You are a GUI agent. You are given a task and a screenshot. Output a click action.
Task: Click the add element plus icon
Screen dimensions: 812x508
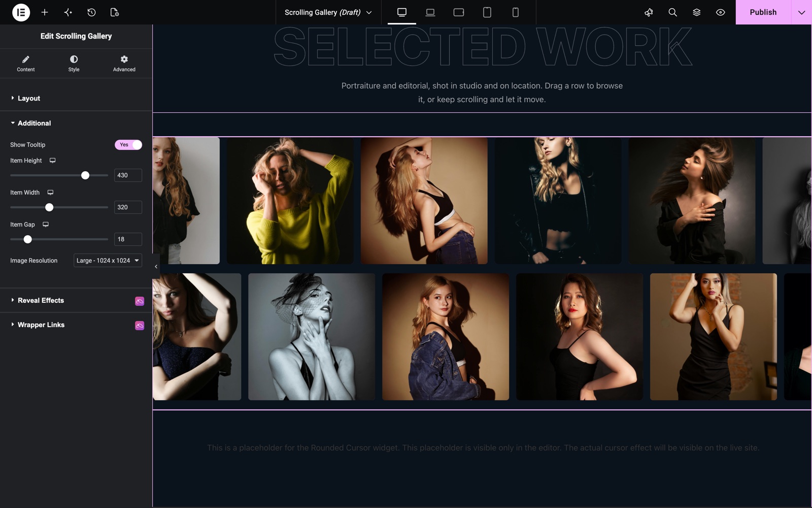coord(45,12)
